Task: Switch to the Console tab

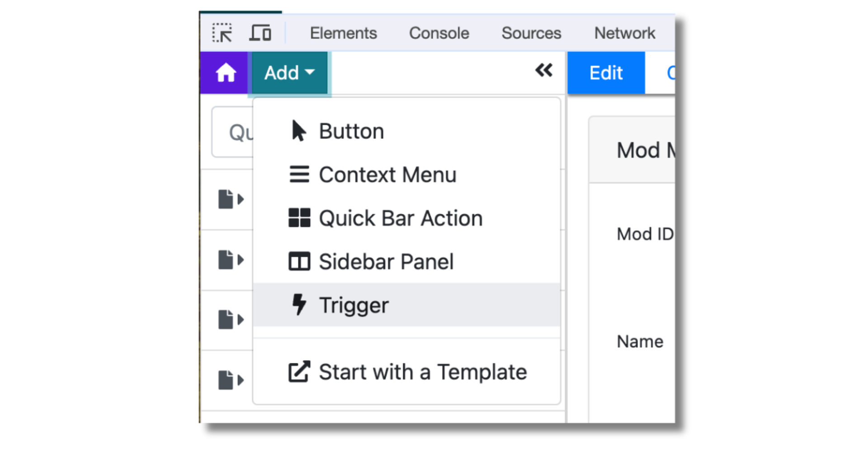Action: coord(439,33)
